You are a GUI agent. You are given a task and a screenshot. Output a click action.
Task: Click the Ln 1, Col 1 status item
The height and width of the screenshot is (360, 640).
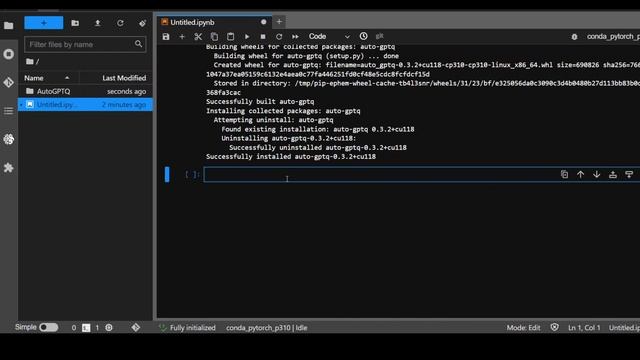tap(584, 328)
